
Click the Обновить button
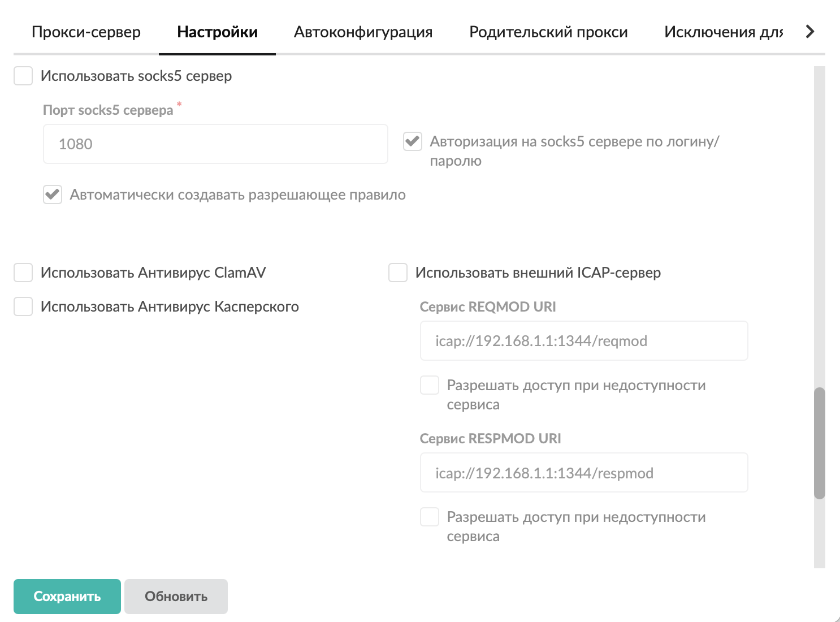[176, 597]
